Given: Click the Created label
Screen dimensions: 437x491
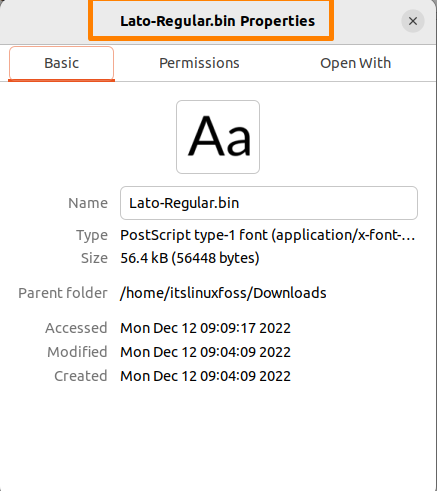Looking at the screenshot, I should point(81,376).
